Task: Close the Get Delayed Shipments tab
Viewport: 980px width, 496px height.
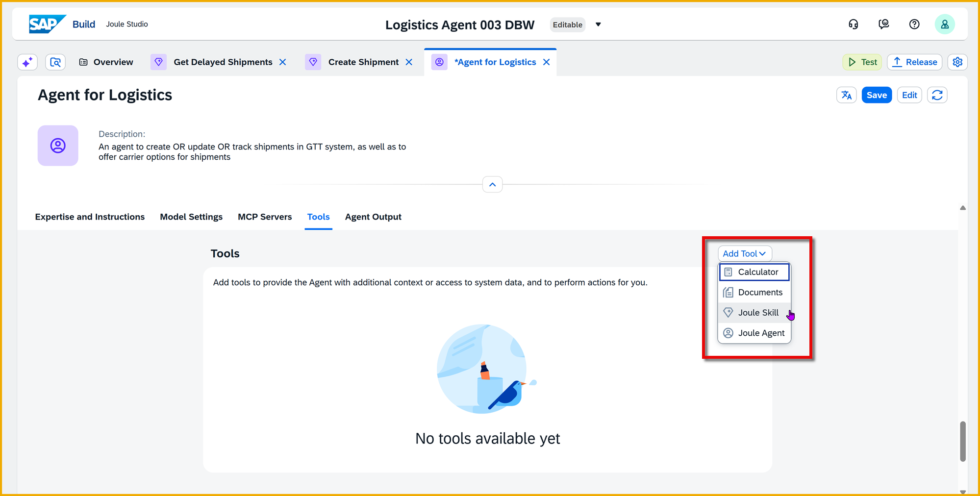Action: coord(283,62)
